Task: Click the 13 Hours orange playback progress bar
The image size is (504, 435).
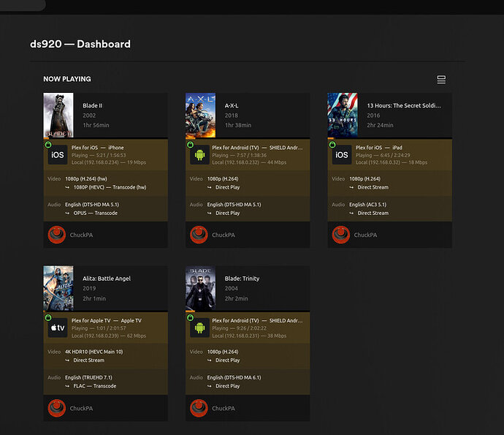Action: click(330, 138)
